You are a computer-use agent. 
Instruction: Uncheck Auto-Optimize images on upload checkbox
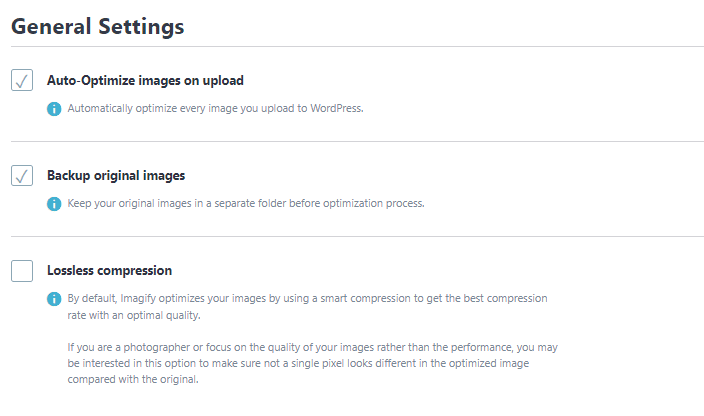[x=22, y=81]
